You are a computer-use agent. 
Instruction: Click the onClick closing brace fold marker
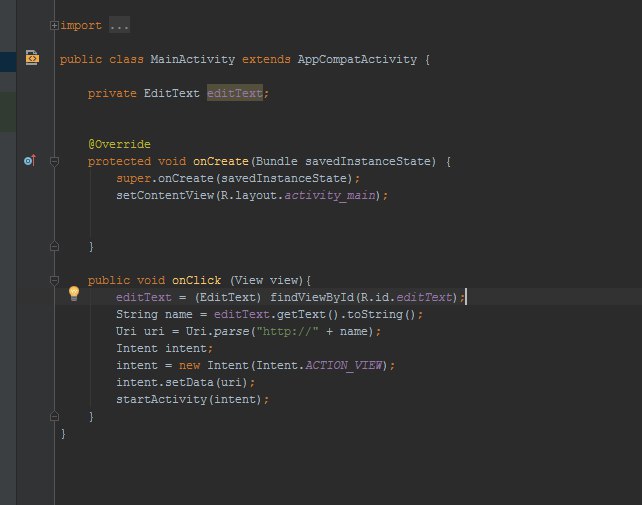(x=54, y=417)
